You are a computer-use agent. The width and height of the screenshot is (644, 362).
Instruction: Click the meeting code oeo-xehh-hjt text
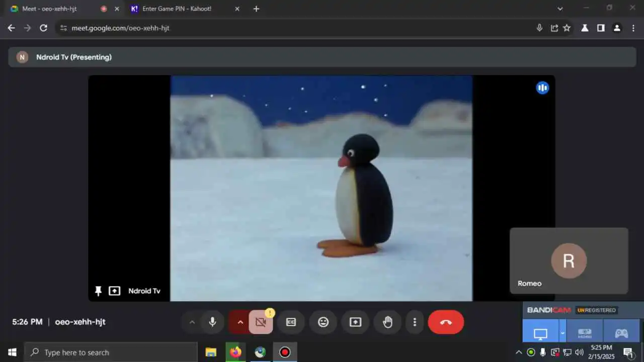(80, 322)
